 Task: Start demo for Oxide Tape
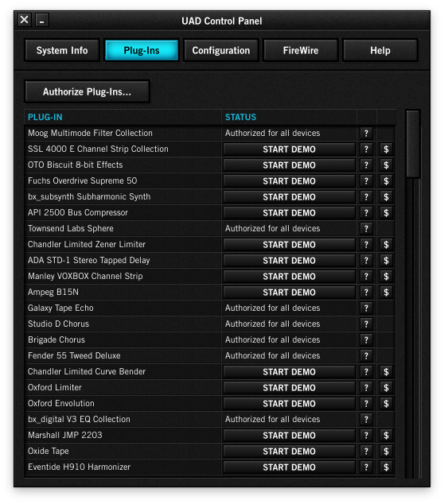click(289, 452)
